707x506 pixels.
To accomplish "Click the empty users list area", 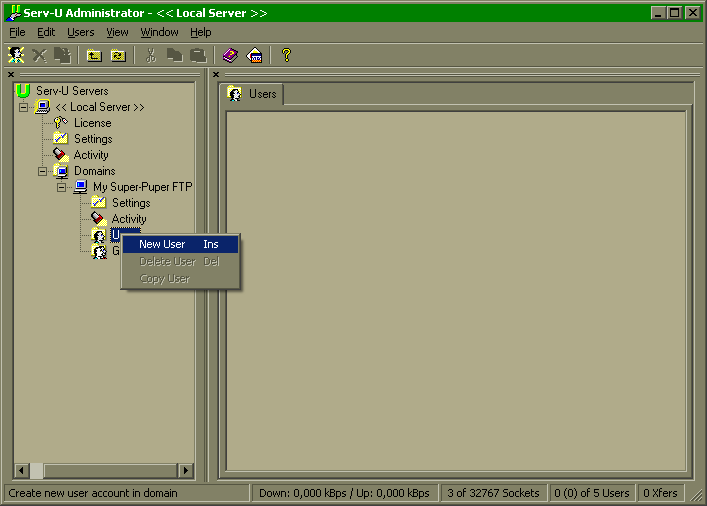I will tap(456, 291).
